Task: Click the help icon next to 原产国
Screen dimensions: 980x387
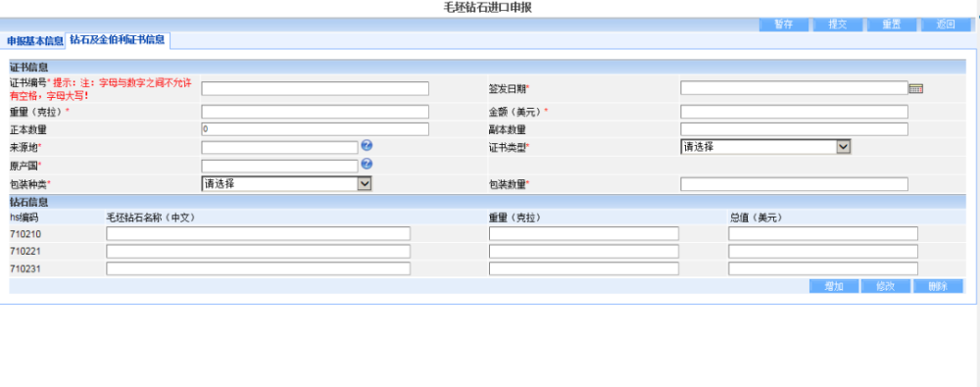Action: (367, 164)
